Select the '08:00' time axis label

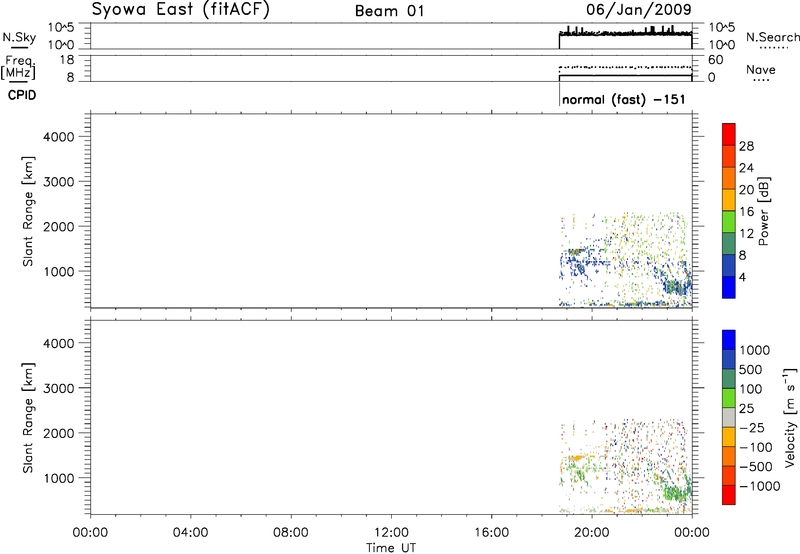[291, 533]
